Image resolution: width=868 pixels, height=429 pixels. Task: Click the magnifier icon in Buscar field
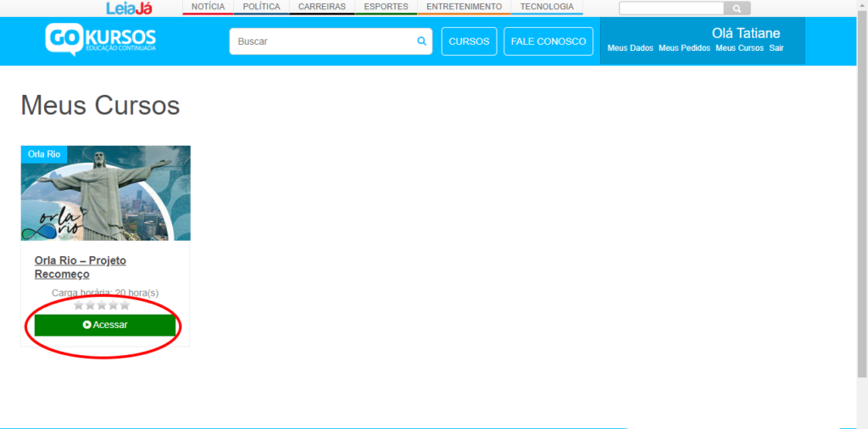pos(422,41)
